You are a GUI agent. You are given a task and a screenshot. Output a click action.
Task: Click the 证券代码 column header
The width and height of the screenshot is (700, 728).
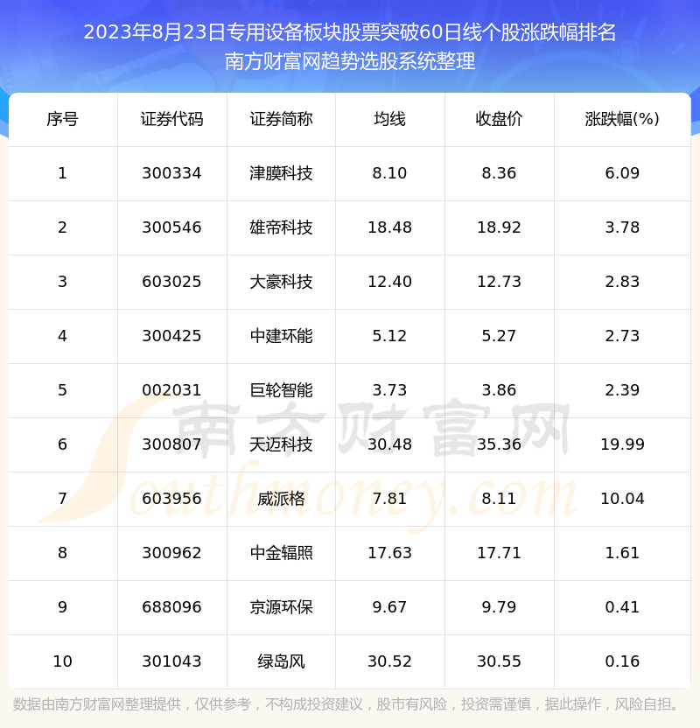(x=171, y=119)
